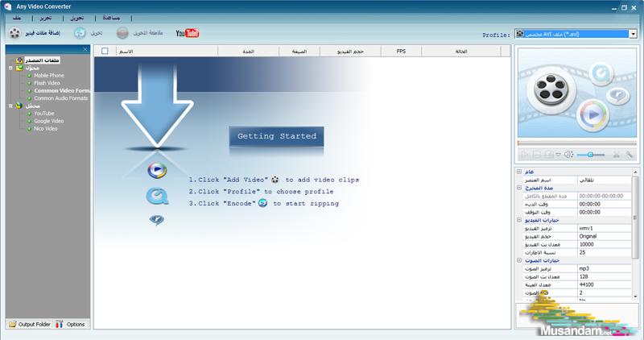Click the FPS column header

pos(401,52)
